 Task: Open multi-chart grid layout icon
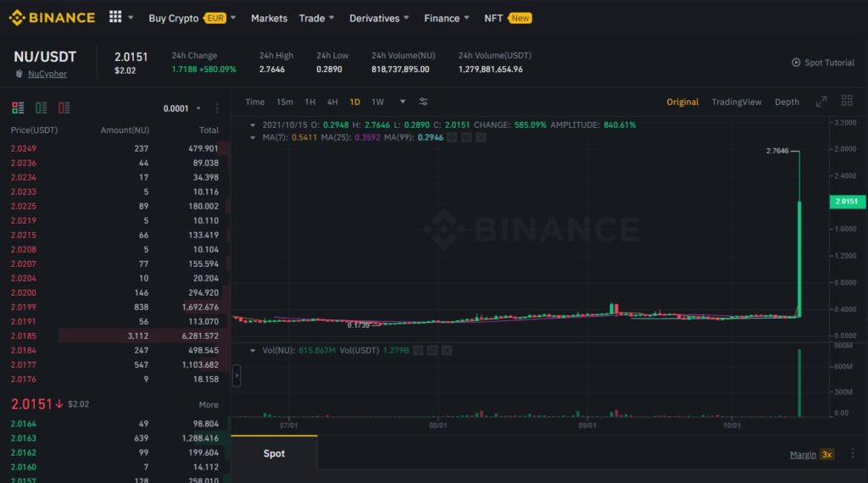click(847, 100)
